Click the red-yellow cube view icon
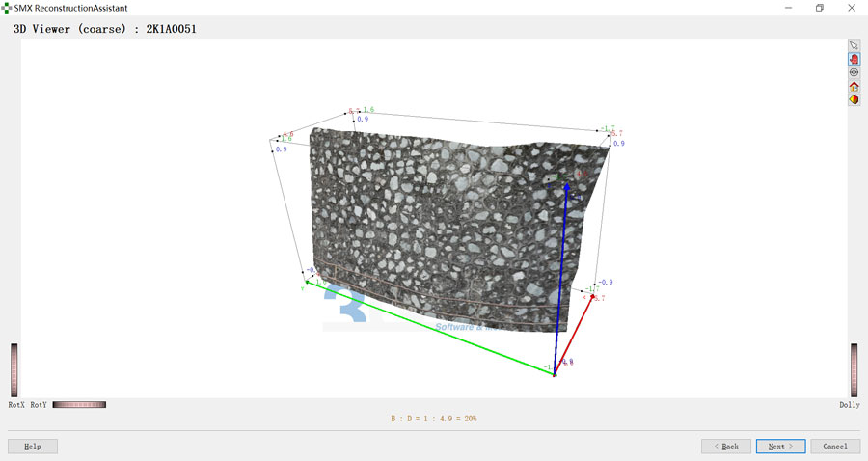The width and height of the screenshot is (868, 461). point(854,99)
